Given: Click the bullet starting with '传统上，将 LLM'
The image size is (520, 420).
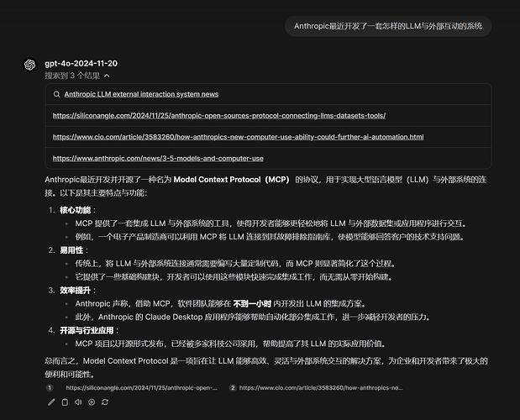Looking at the screenshot, I should pyautogui.click(x=235, y=264).
